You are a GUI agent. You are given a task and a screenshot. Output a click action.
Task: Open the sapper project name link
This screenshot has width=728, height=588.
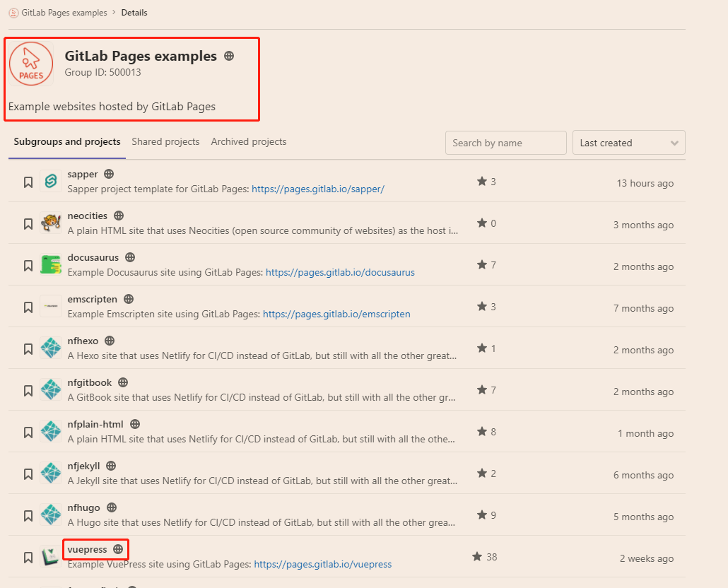coord(83,174)
